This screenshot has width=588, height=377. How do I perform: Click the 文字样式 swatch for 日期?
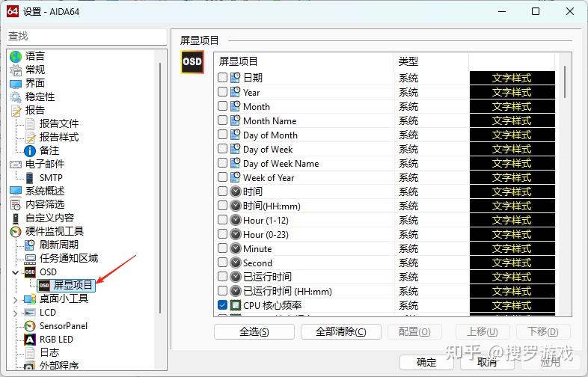click(x=512, y=78)
